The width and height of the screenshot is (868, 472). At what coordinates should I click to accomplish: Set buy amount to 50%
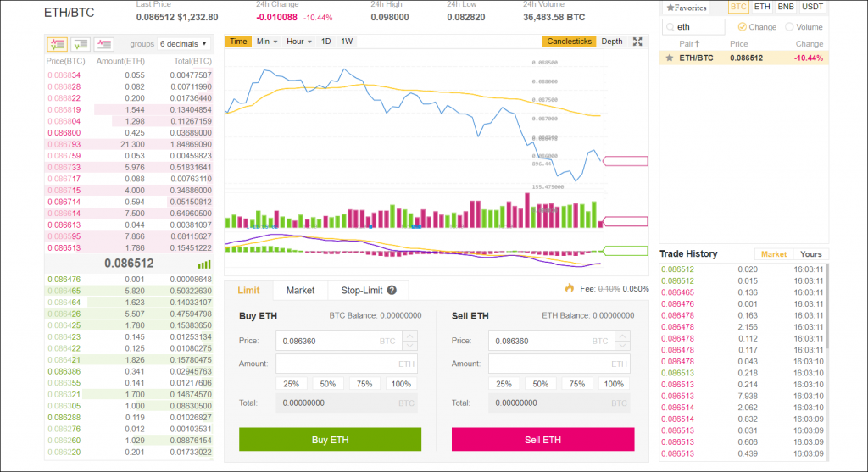tap(328, 384)
